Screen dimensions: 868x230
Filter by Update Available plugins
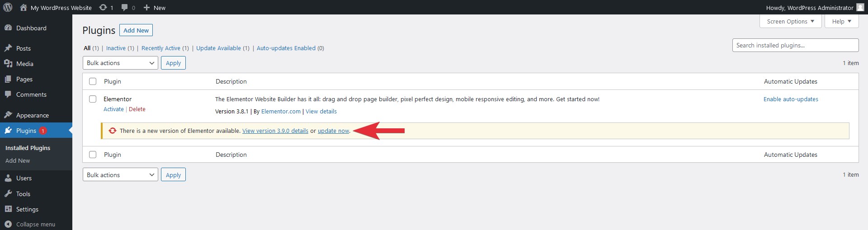(218, 48)
